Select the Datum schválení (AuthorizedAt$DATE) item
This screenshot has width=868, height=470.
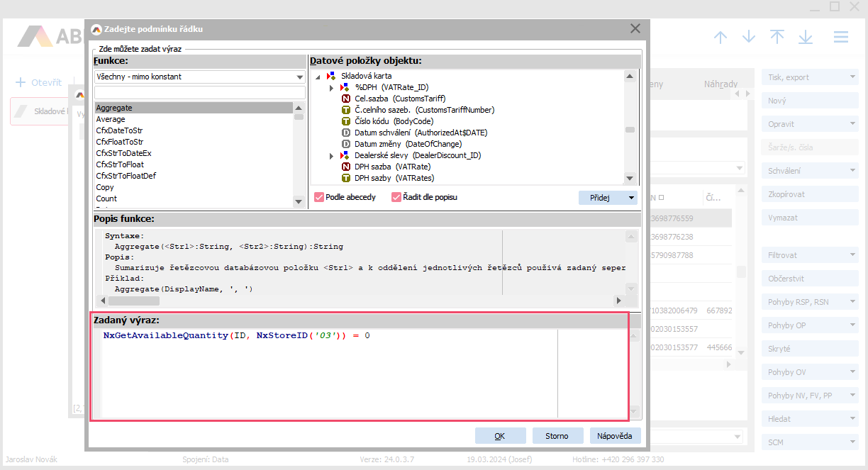(x=421, y=133)
